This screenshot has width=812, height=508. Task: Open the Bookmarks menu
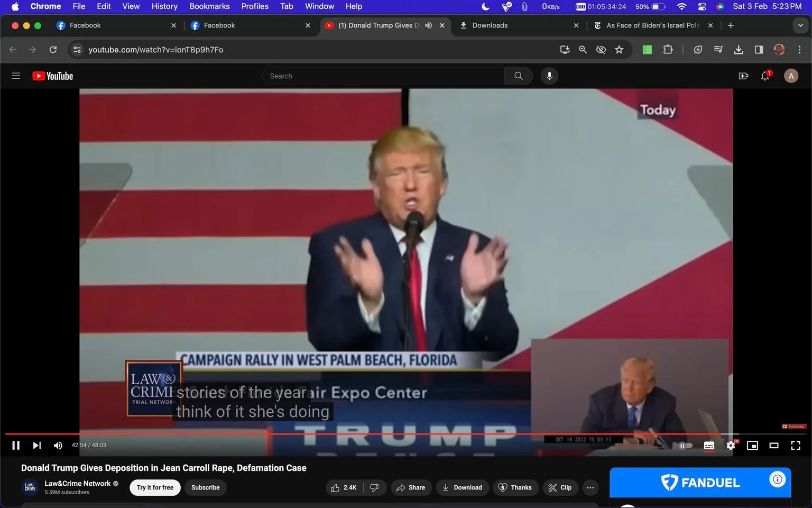point(209,6)
